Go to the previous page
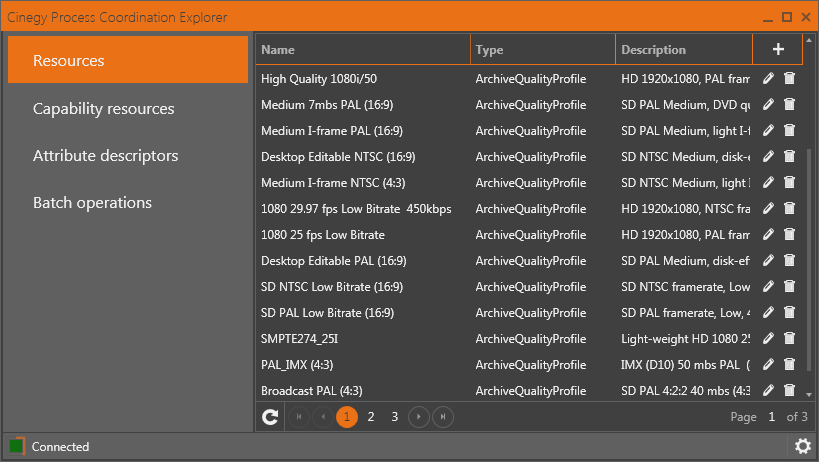The image size is (819, 462). click(323, 417)
